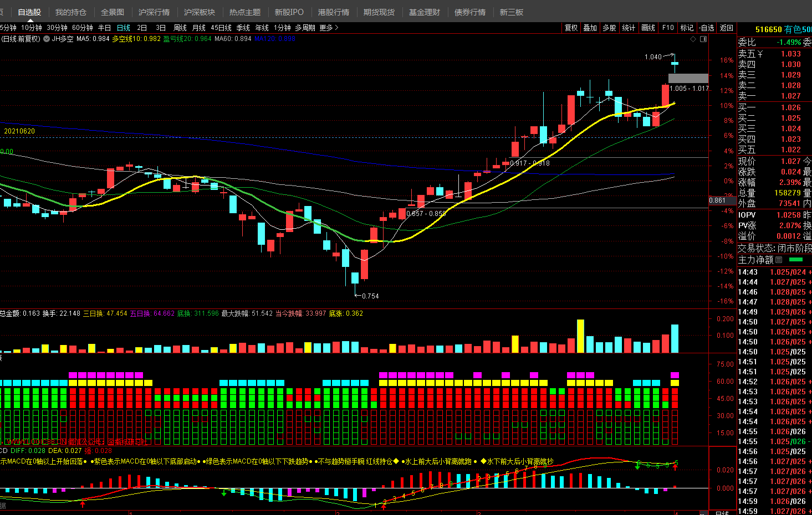Select the 1分钟 period

[x=282, y=28]
